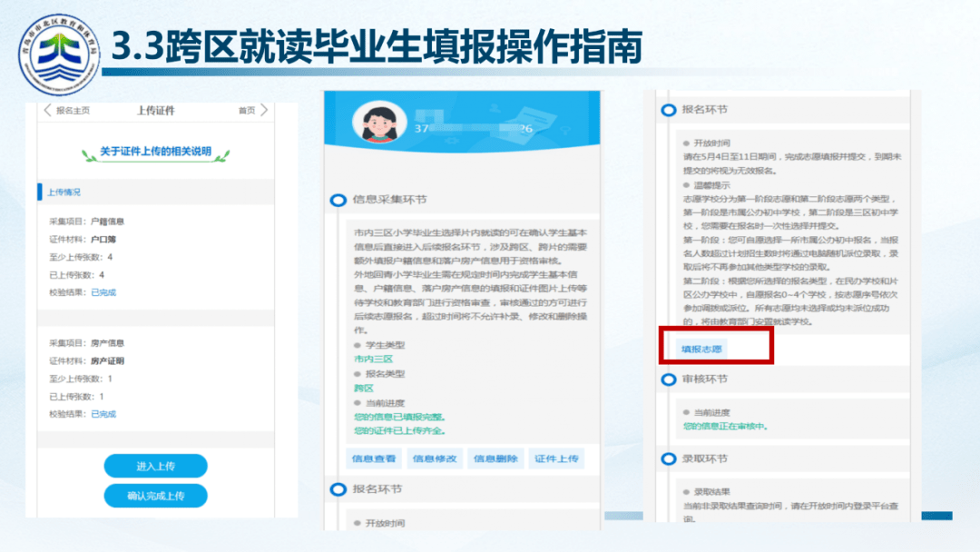Click the 报名环节 heading in the right panel

(704, 110)
